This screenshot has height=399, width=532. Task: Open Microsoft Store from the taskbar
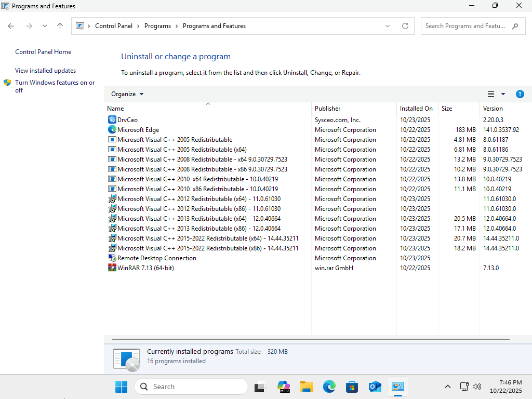[352, 387]
